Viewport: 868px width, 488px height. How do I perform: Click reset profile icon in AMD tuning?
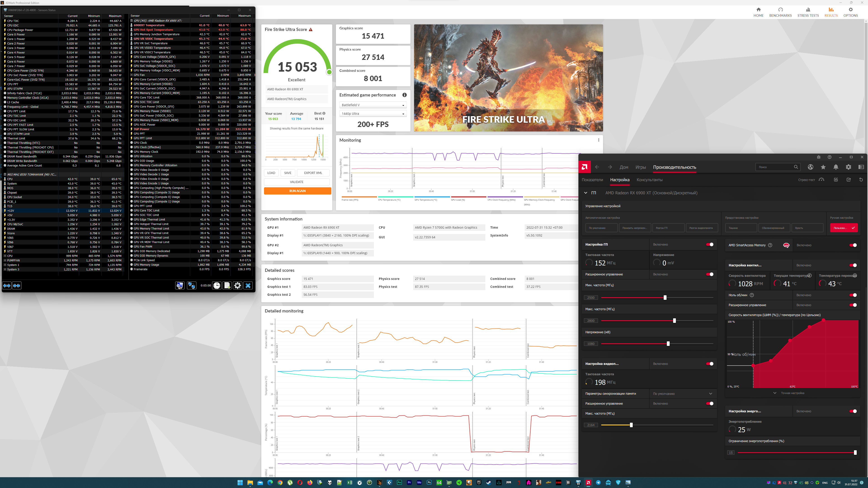point(861,180)
